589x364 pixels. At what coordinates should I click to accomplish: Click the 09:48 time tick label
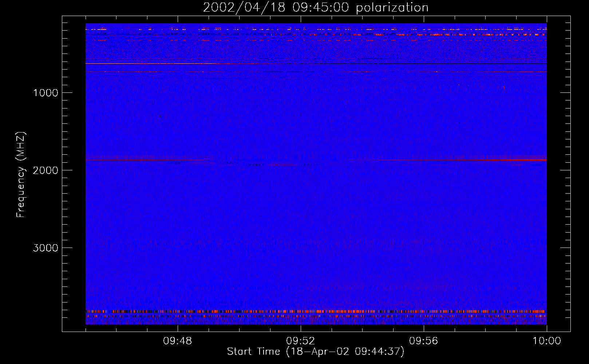pos(178,341)
